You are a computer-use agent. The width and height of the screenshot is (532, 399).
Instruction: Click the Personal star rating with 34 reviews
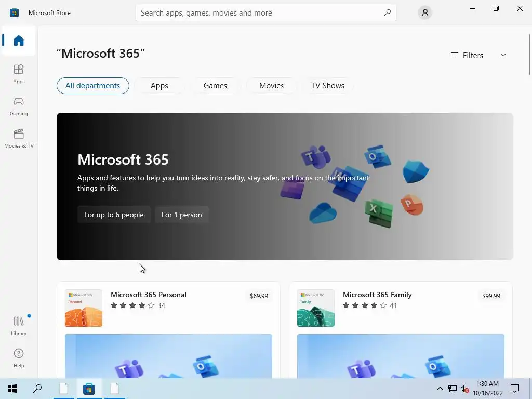[x=138, y=305]
